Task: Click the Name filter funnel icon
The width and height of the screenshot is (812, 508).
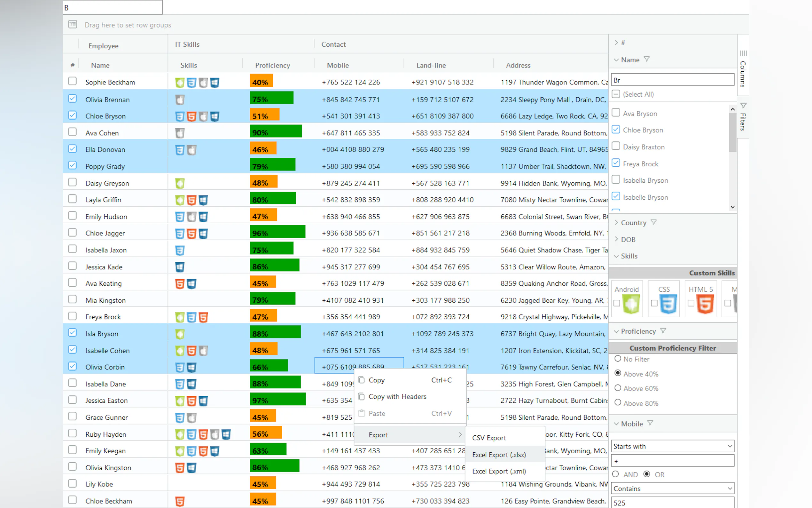Action: point(647,59)
